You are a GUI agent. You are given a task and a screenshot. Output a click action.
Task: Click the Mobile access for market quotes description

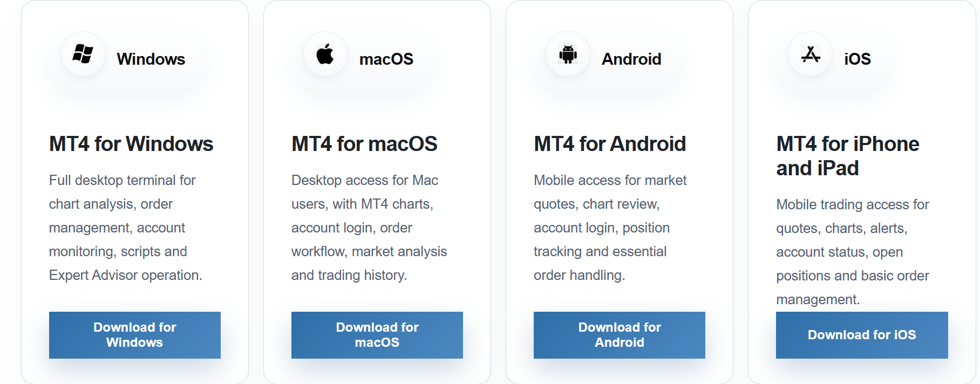pos(610,228)
